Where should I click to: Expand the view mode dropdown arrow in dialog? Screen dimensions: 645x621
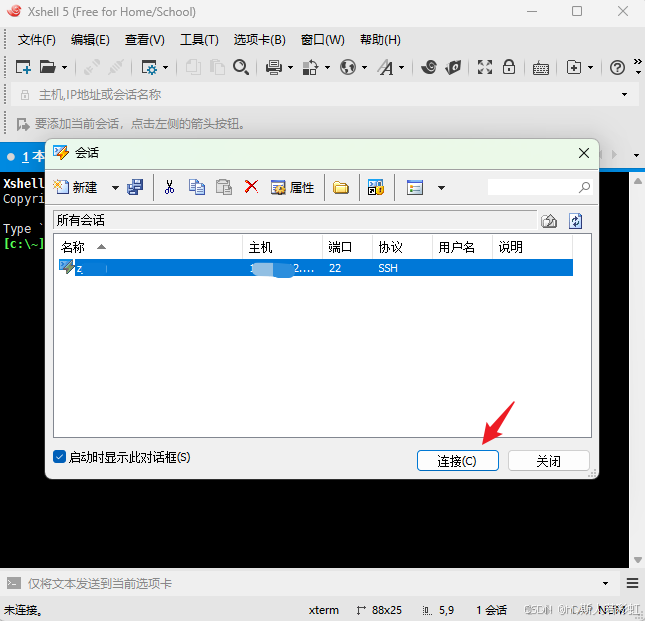(x=441, y=188)
